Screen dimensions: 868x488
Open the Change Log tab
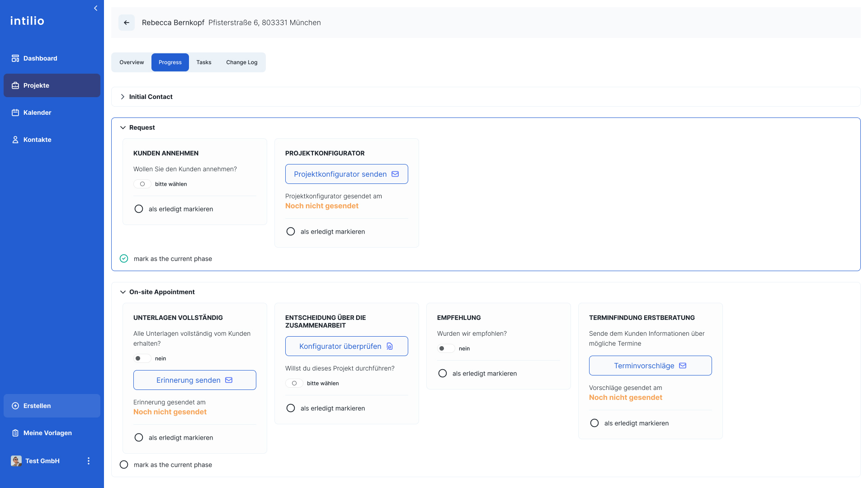pos(241,62)
